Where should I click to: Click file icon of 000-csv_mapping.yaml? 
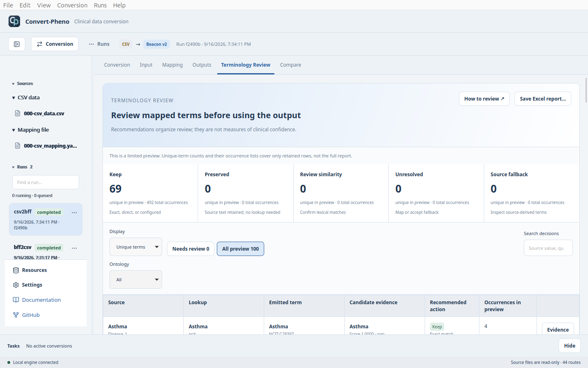tap(18, 146)
